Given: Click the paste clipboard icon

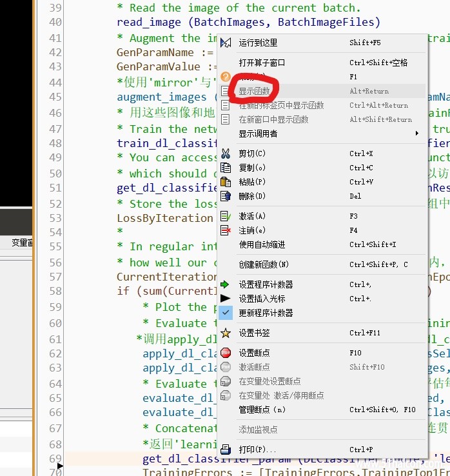Looking at the screenshot, I should click(x=226, y=182).
